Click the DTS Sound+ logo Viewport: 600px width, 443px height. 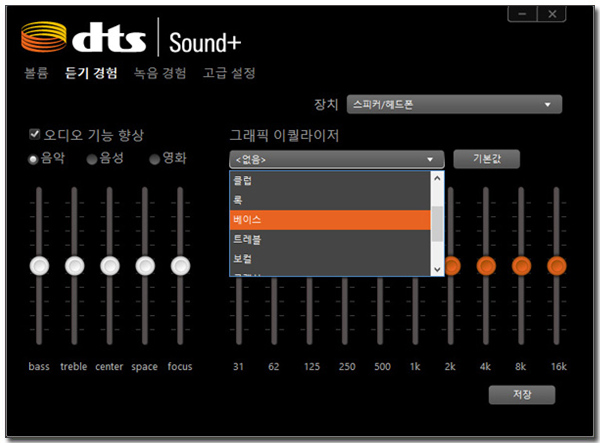(130, 38)
